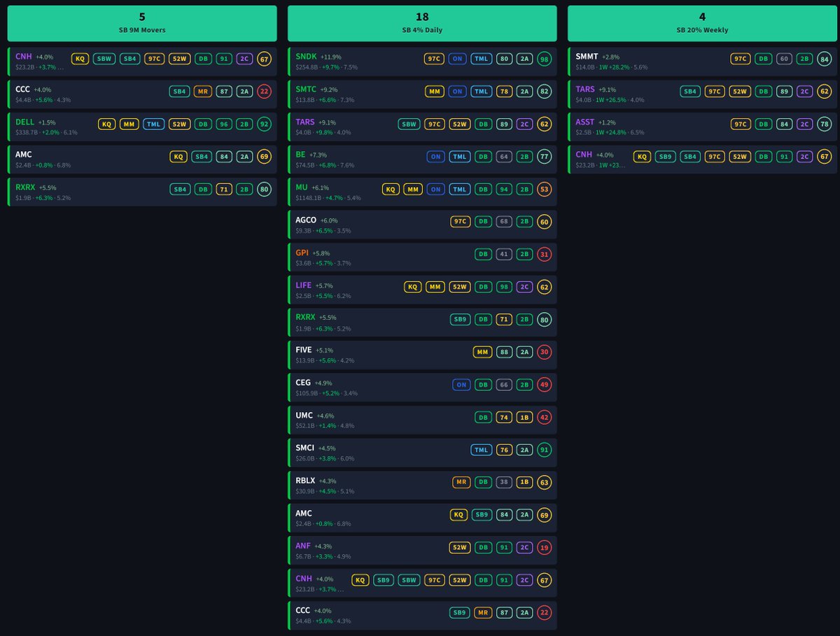Click the SB9 badge on CCC in SB 4% Daily
This screenshot has width=840, height=636.
point(459,612)
